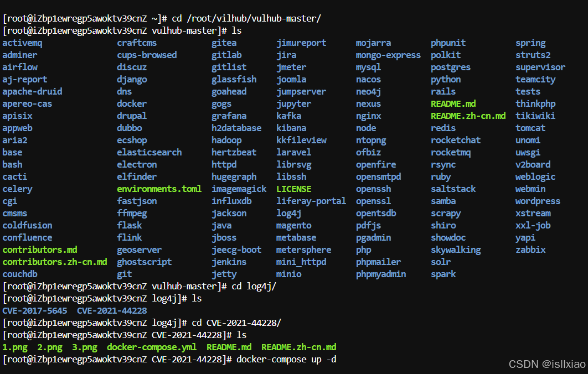
Task: Click the green 'contributors.md' file name
Action: [x=40, y=250]
